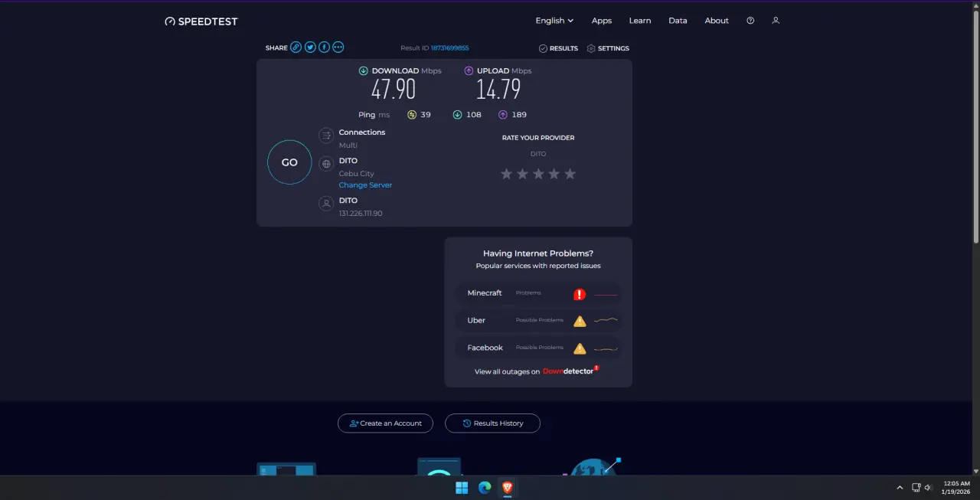Rate provider three stars
This screenshot has height=500, width=980.
point(538,174)
